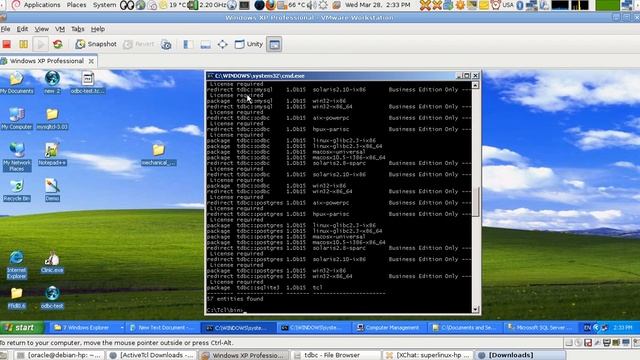The height and width of the screenshot is (360, 640).
Task: Open the snapshot manager clock icon
Action: tap(166, 44)
